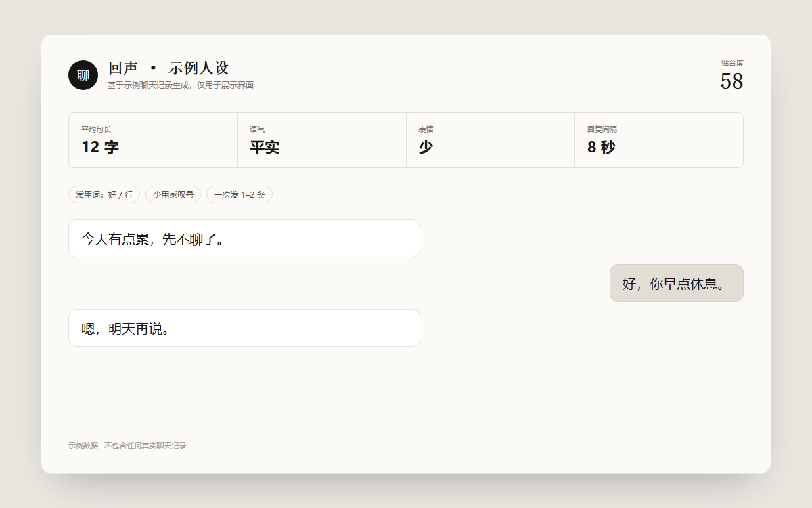Viewport: 812px width, 508px height.
Task: Click the message 嗯，明天再说。
Action: point(244,328)
